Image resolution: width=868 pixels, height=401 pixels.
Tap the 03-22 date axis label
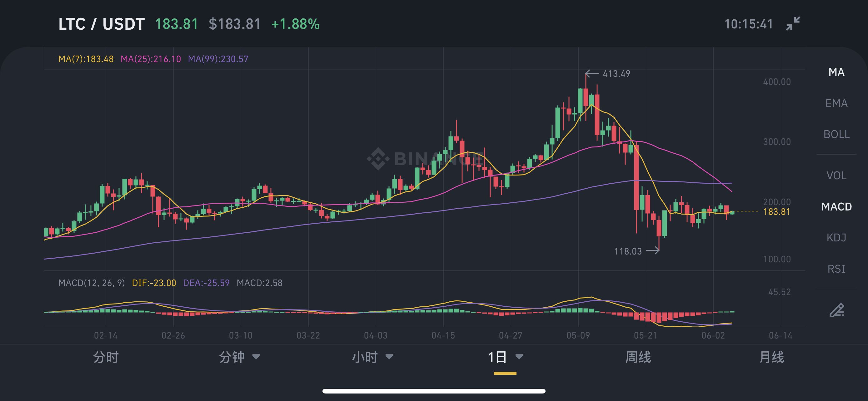click(308, 335)
